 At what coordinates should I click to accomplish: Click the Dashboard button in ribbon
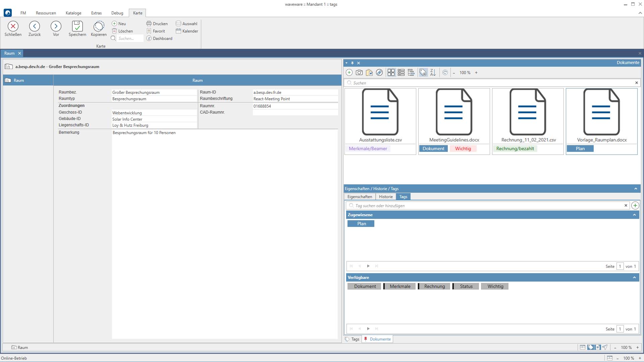point(159,39)
